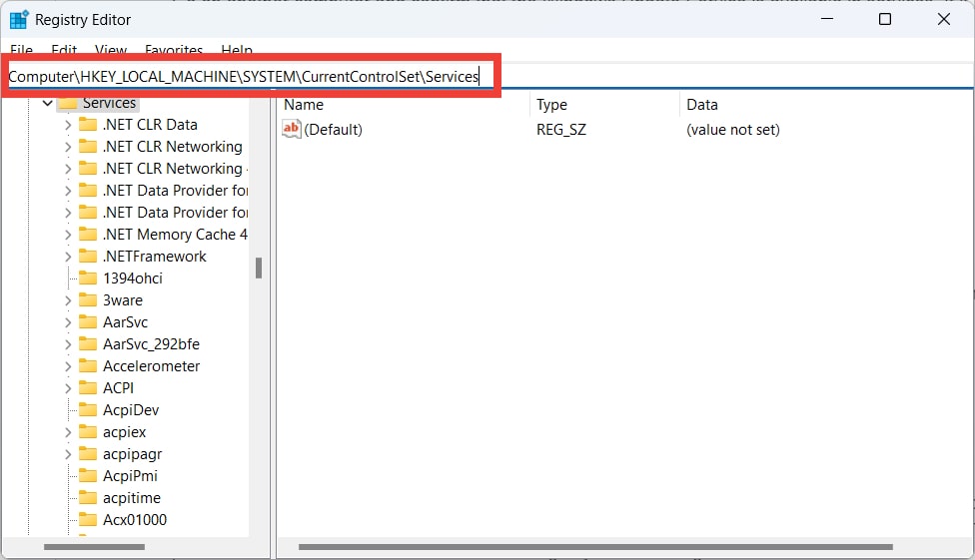The height and width of the screenshot is (560, 975).
Task: Expand the Accelerometer key
Action: (68, 366)
